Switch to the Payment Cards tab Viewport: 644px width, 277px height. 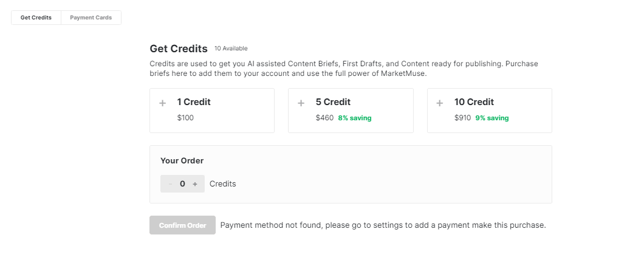click(x=91, y=18)
